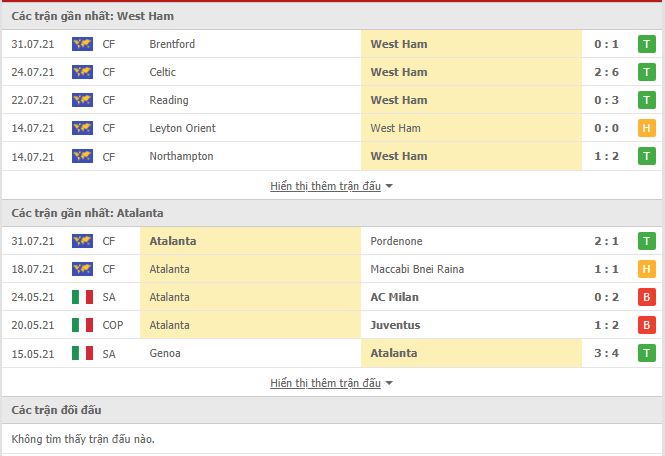665x456 pixels.
Task: Open the Pordenone team link
Action: point(396,241)
